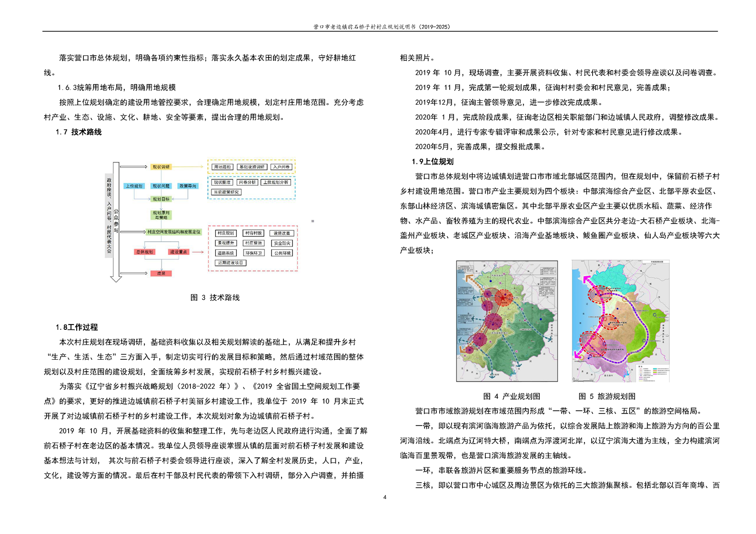Click the line beginning '为落实《辽宁省乡村振兴战略规划'

pyautogui.click(x=210, y=386)
